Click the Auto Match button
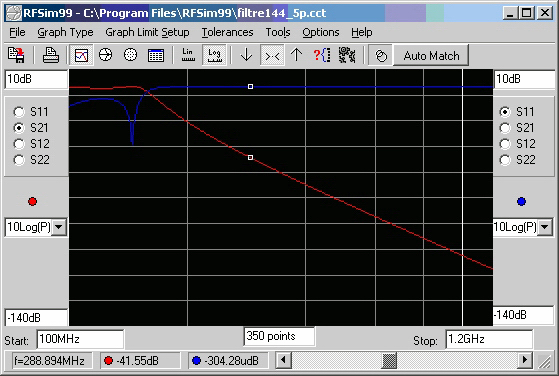This screenshot has width=559, height=376. click(431, 56)
